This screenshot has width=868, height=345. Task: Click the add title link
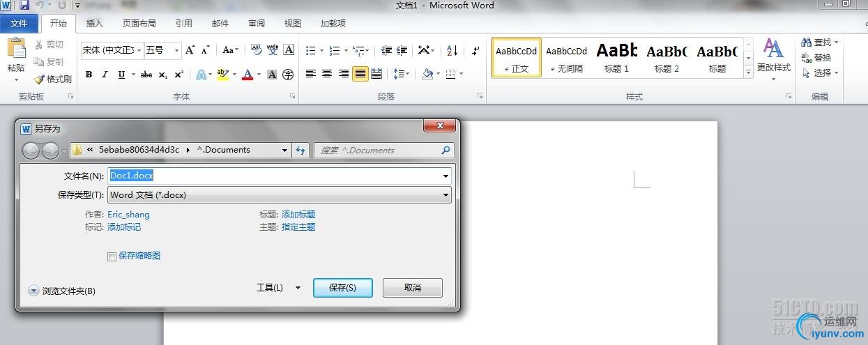coord(298,215)
